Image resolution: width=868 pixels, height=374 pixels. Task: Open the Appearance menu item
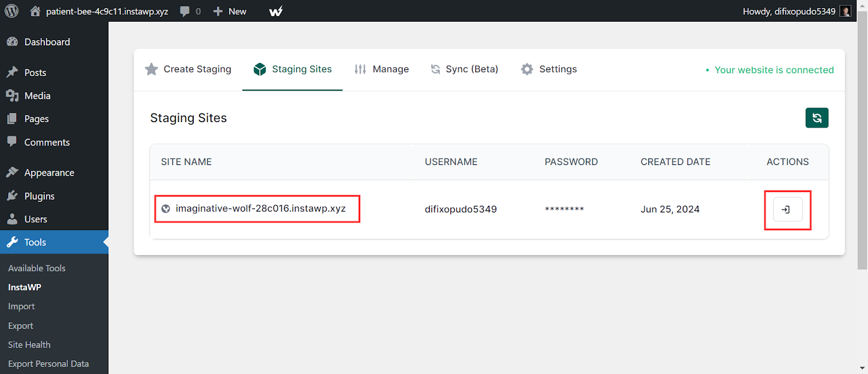pos(54,172)
